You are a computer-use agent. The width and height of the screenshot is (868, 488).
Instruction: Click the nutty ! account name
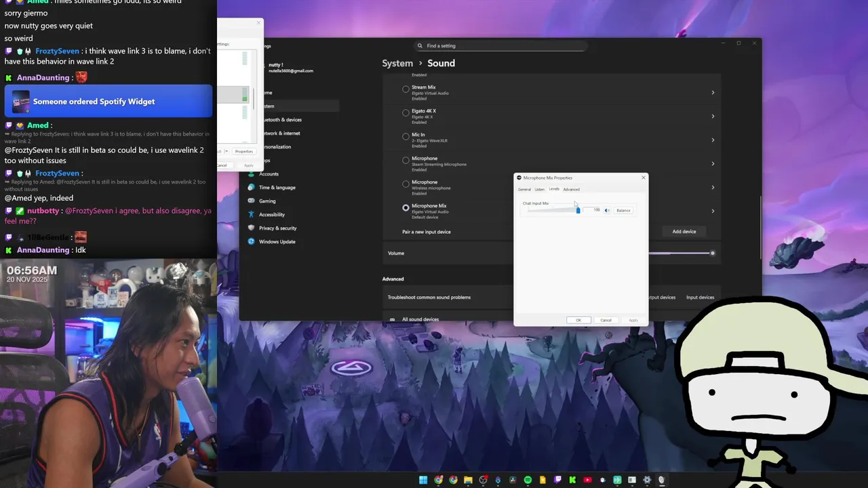click(x=276, y=65)
